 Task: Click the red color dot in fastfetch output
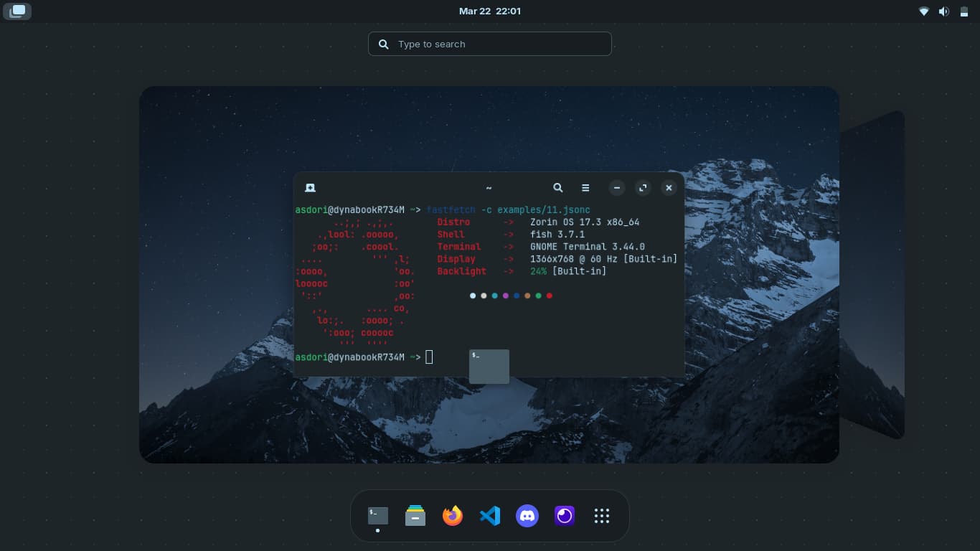click(x=550, y=296)
